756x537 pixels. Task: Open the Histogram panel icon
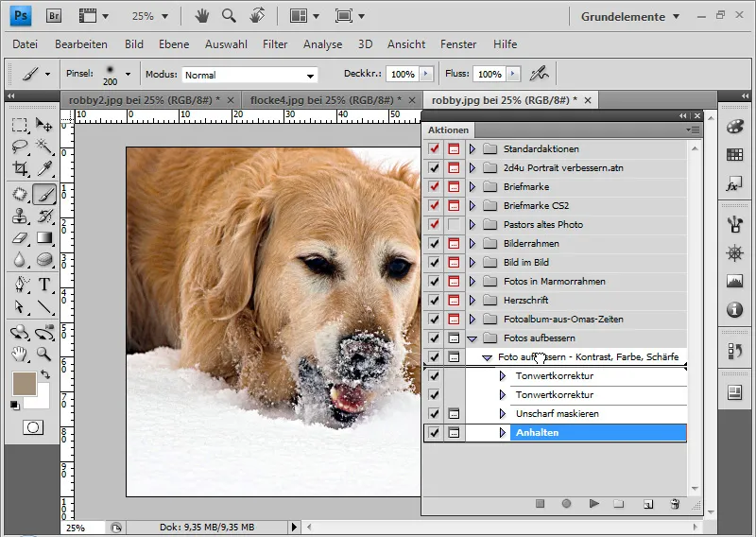click(x=735, y=281)
